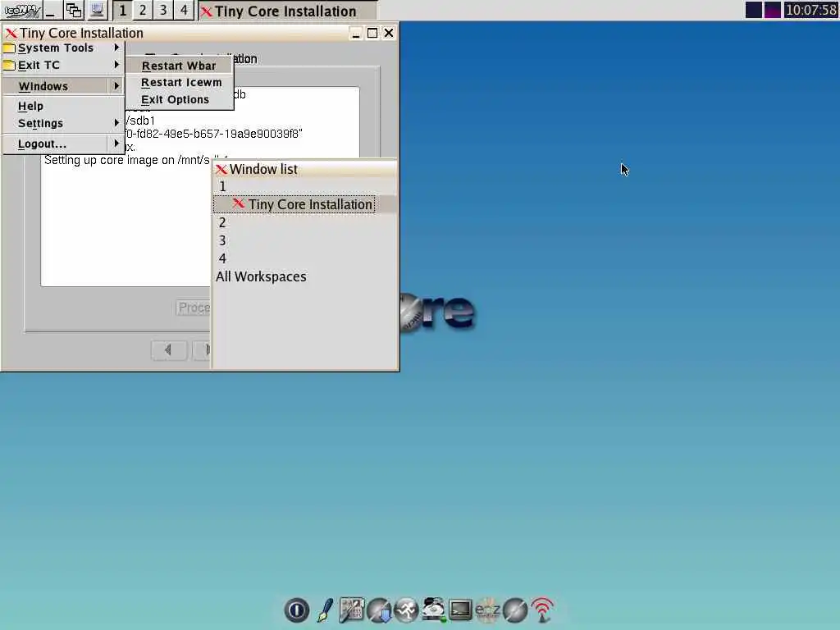Image resolution: width=840 pixels, height=630 pixels.
Task: Click the back arrow button in the installer
Action: click(169, 350)
